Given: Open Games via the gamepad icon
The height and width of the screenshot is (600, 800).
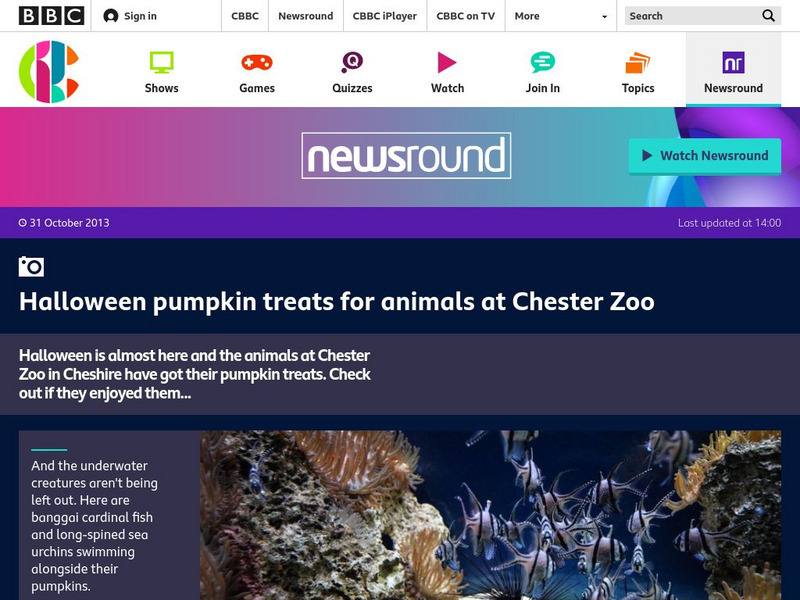Looking at the screenshot, I should coord(256,62).
